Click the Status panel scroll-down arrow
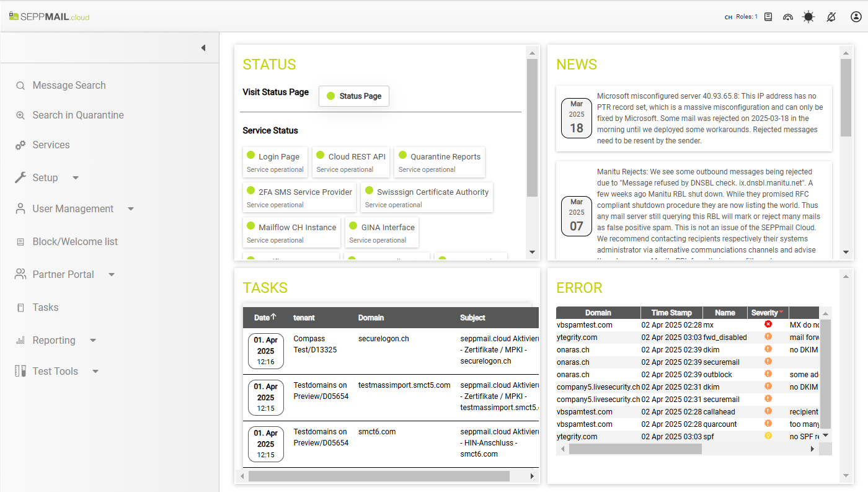Image resolution: width=868 pixels, height=492 pixels. [532, 253]
